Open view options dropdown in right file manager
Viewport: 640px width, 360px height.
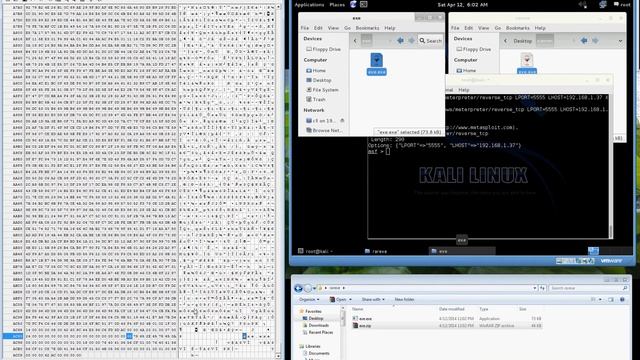(x=620, y=41)
